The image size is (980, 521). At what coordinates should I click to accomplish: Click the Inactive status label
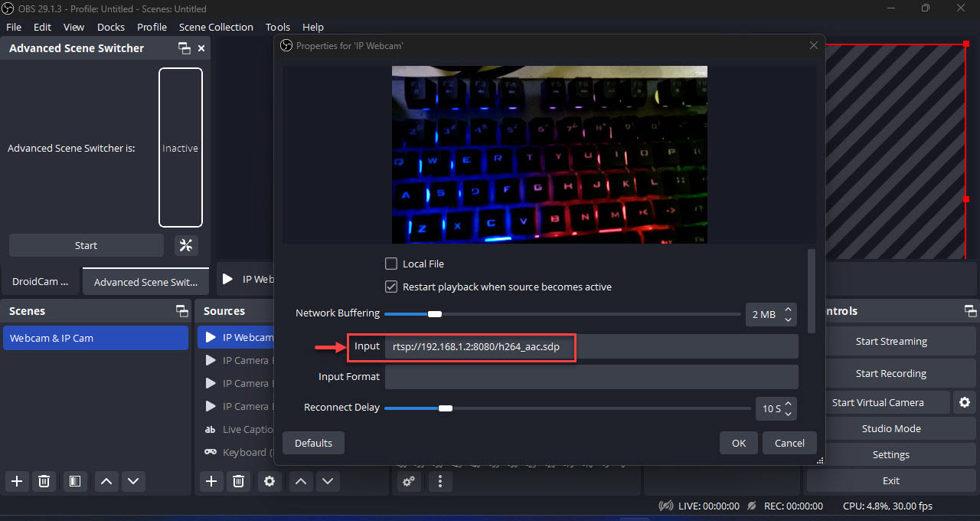point(181,148)
